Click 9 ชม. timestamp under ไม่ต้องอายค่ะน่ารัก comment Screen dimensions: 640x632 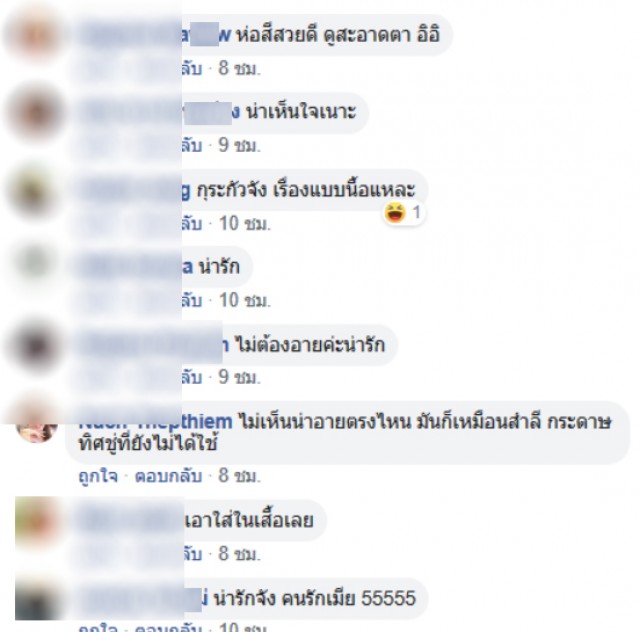[x=239, y=377]
